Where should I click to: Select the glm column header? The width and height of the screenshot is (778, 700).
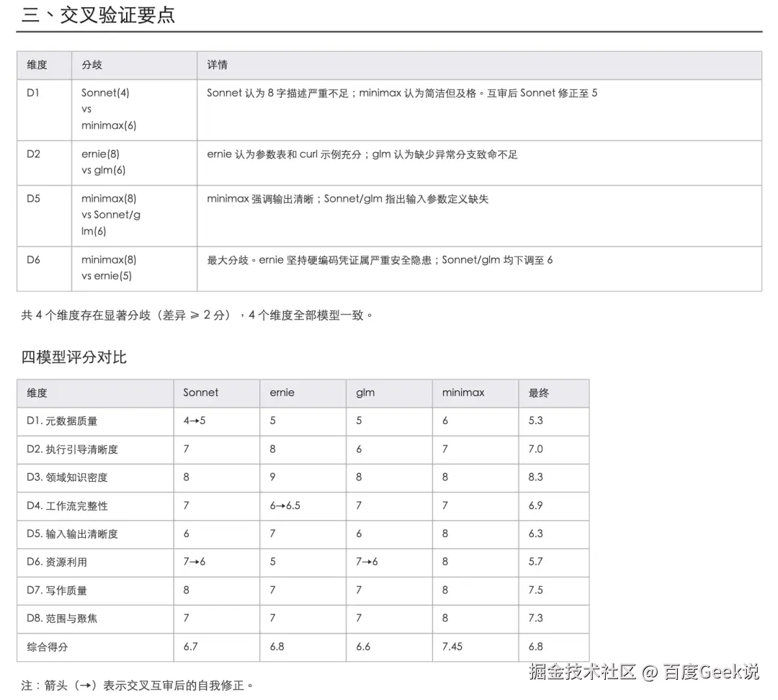(364, 392)
